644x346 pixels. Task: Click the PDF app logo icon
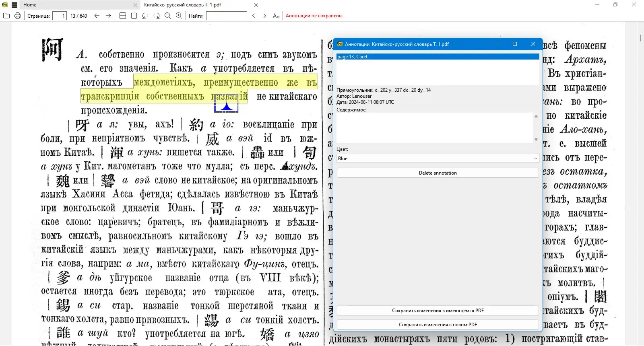[5, 5]
